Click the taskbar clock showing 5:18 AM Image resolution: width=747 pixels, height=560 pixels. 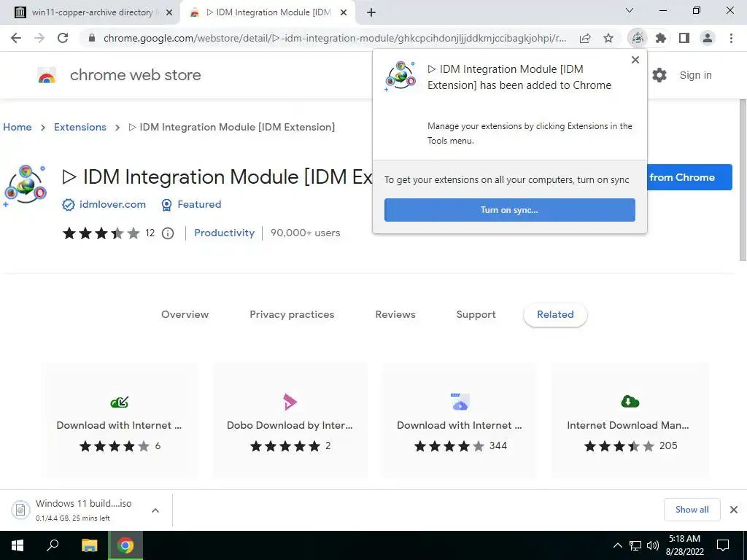click(x=684, y=545)
